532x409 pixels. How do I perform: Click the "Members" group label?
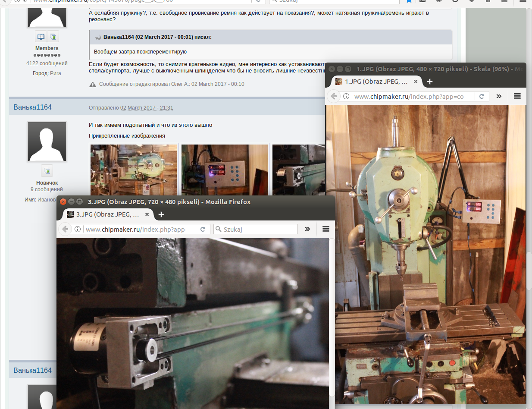coord(47,48)
